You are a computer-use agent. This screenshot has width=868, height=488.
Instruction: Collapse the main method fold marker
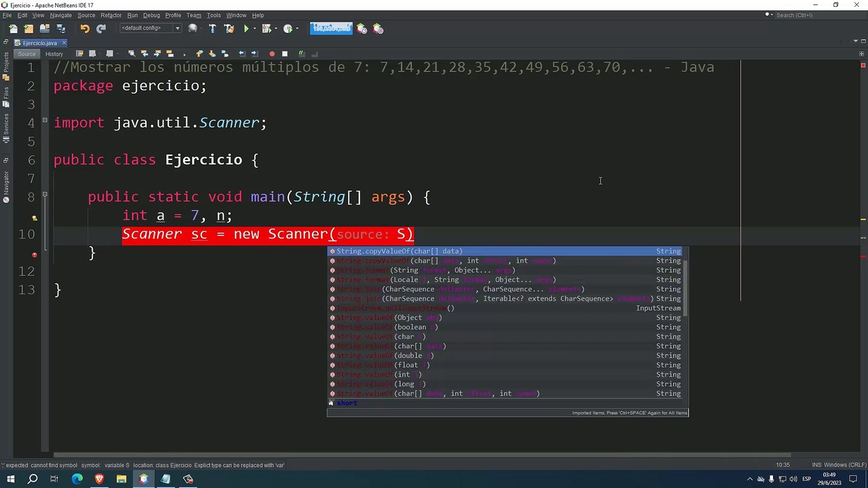45,195
